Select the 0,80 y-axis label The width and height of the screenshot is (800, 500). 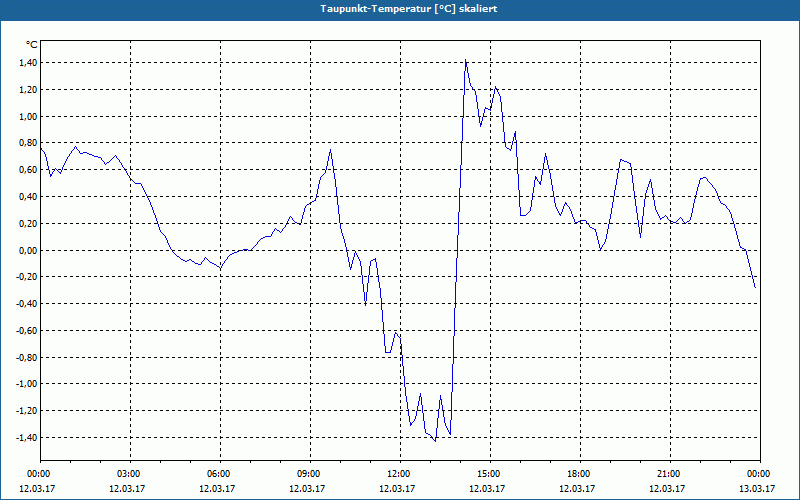(28, 143)
